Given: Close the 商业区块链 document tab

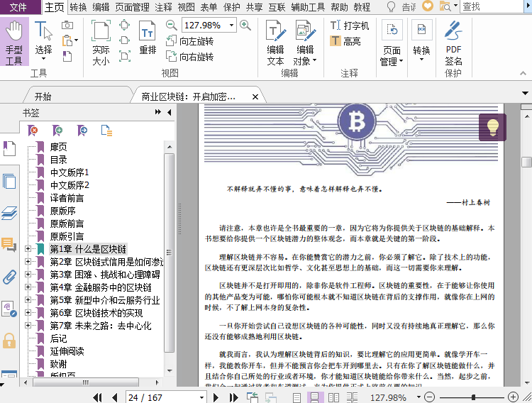Looking at the screenshot, I should point(255,97).
